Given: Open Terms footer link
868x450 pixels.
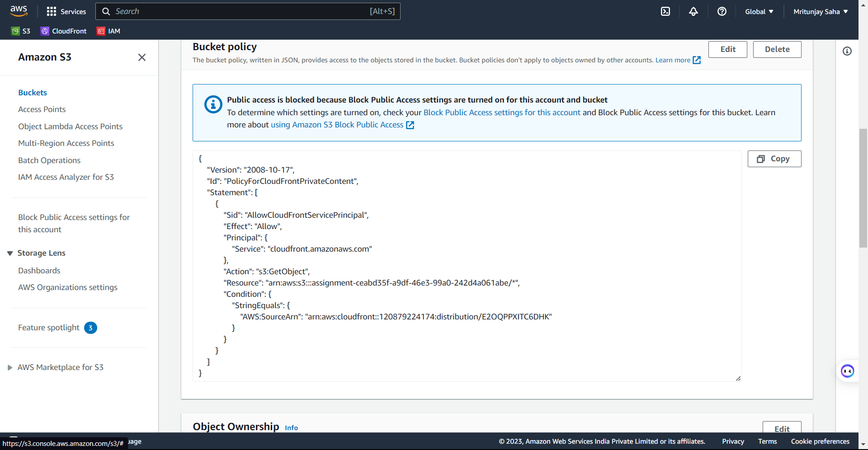Looking at the screenshot, I should pyautogui.click(x=767, y=441).
